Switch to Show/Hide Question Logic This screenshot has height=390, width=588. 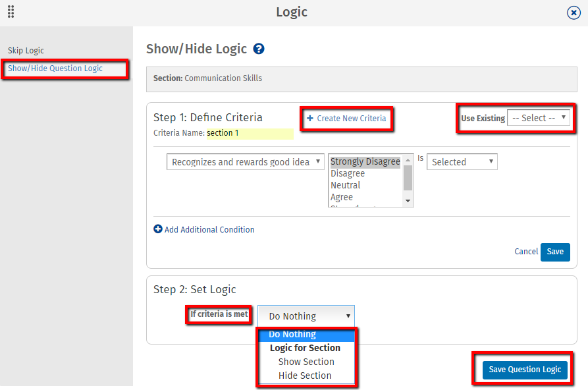point(55,69)
